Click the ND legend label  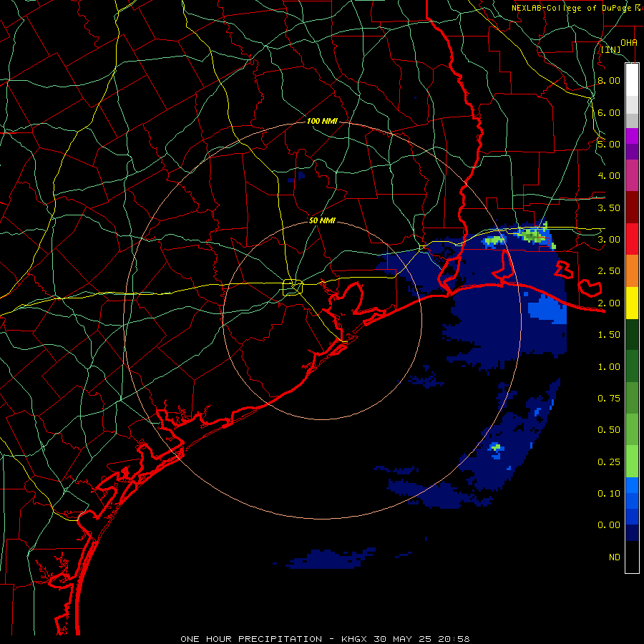[x=615, y=557]
